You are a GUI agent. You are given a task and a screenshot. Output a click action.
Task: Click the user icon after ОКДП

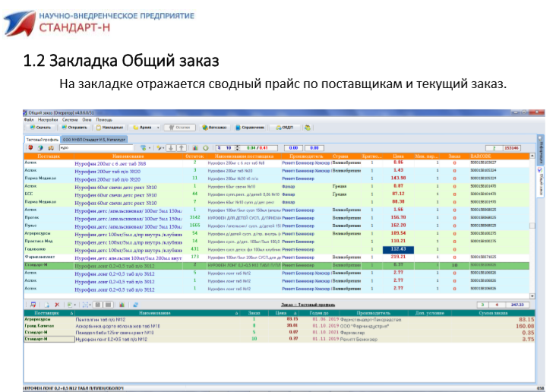tap(308, 128)
